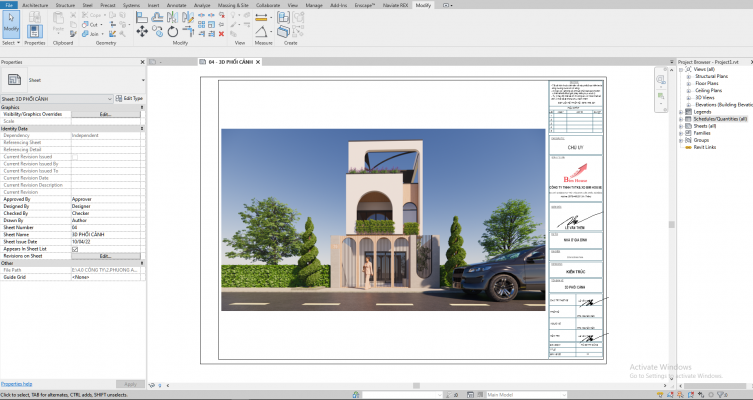The width and height of the screenshot is (753, 400).
Task: Expand the Floor Plans tree node
Action: click(688, 82)
